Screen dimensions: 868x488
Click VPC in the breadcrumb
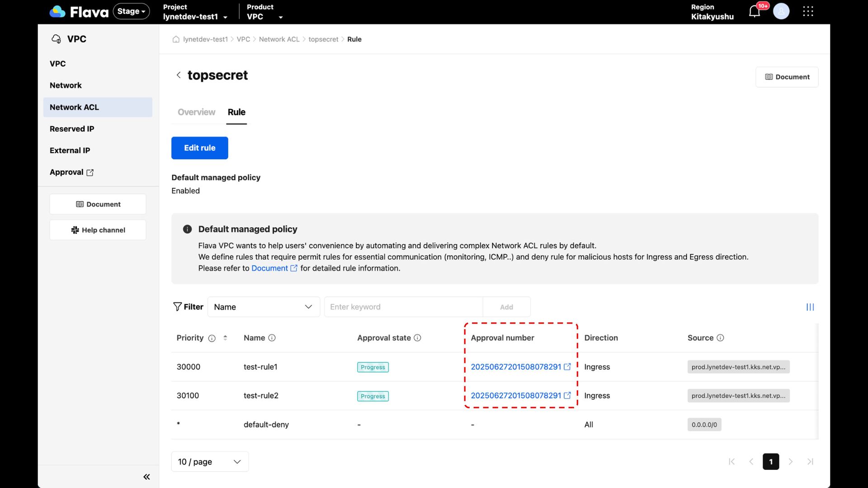point(243,39)
